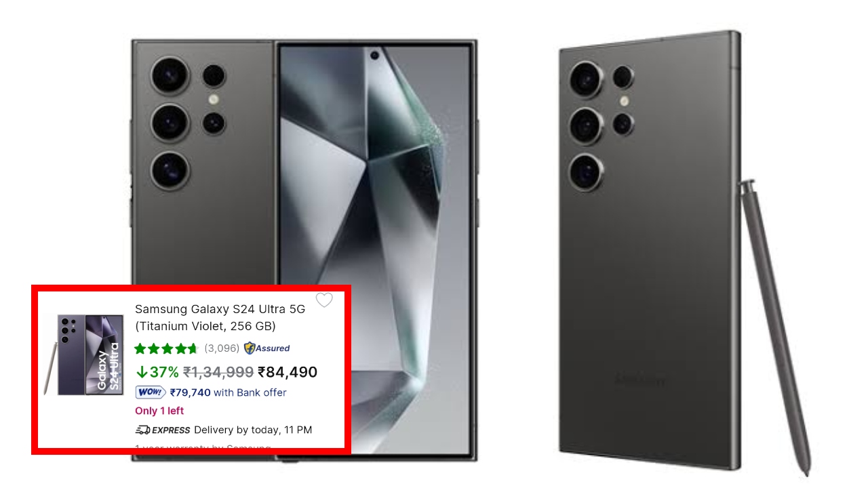
Task: Click the ₹79,740 bank offer price
Action: 191,392
